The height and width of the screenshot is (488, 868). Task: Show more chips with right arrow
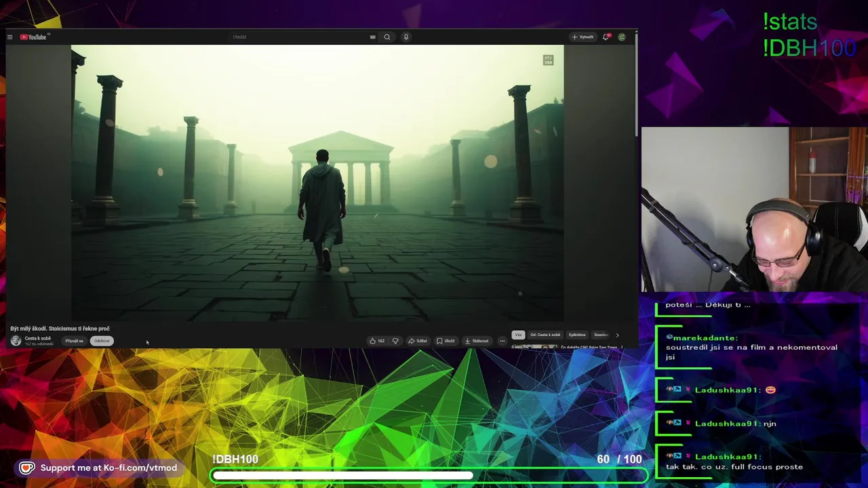pos(617,335)
